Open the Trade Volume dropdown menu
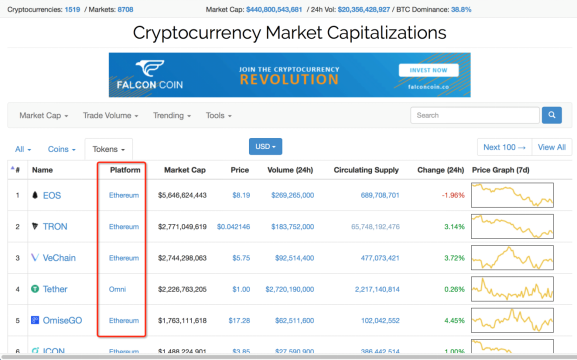Image resolution: width=577 pixels, height=360 pixels. 110,116
